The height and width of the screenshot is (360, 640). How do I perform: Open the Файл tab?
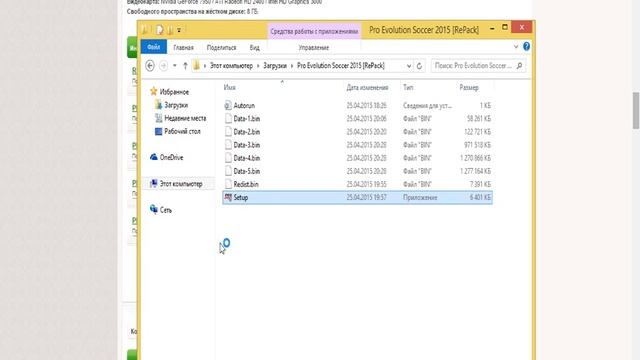tap(154, 47)
